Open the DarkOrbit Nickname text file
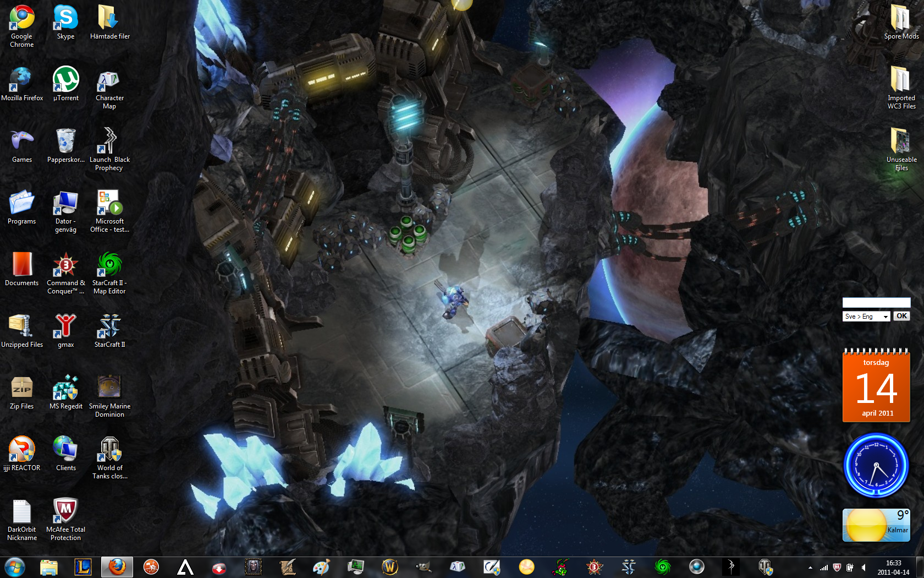Viewport: 924px width, 578px height. [x=22, y=520]
